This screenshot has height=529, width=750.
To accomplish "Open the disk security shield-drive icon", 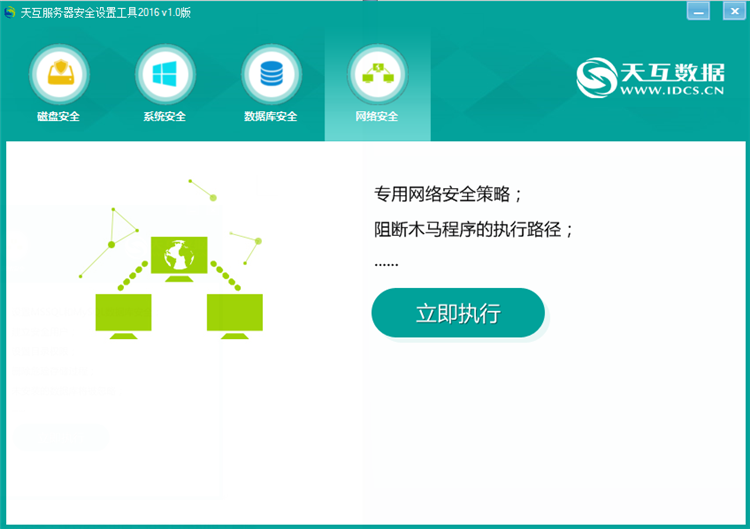I will click(59, 74).
